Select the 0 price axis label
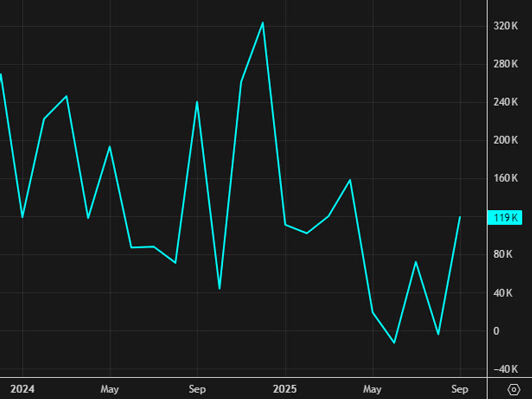The height and width of the screenshot is (399, 532). (496, 331)
